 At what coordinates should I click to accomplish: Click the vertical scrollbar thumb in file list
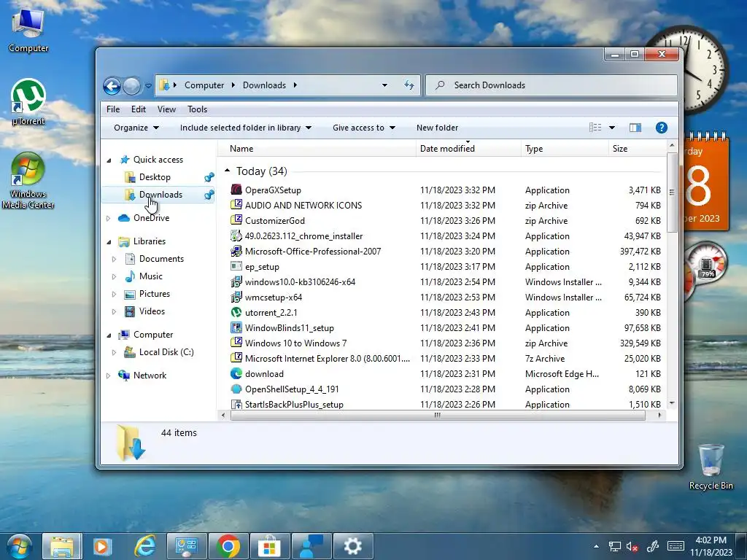pyautogui.click(x=672, y=192)
